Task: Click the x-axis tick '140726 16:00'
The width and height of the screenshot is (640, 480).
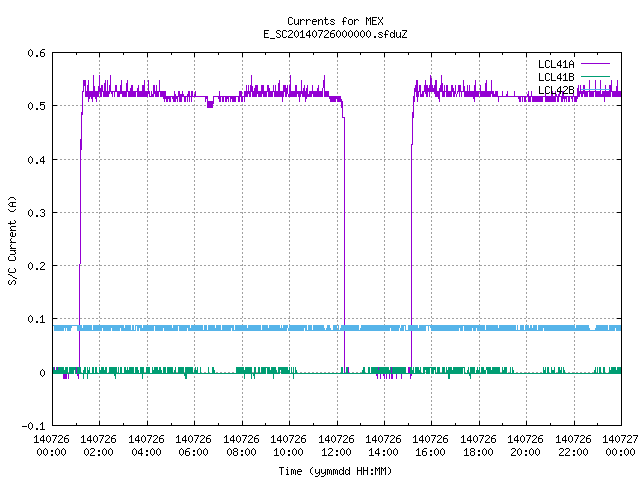Action: 430,446
